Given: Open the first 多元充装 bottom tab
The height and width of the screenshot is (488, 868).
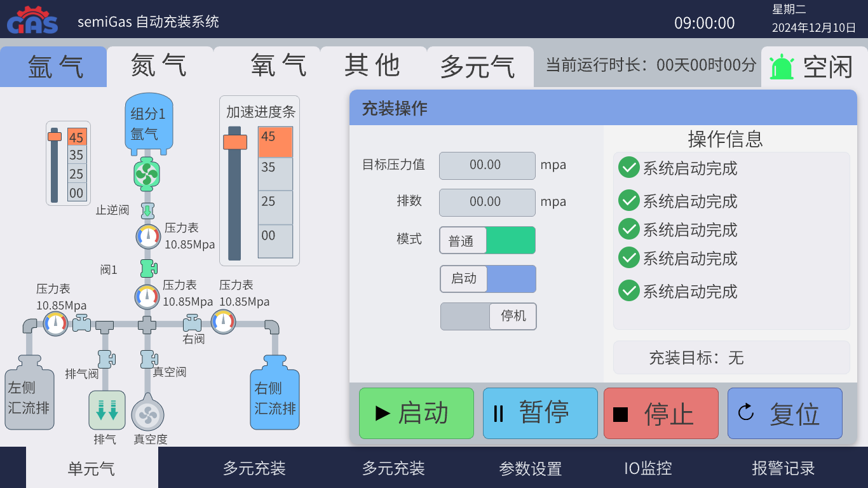Looking at the screenshot, I should (254, 468).
